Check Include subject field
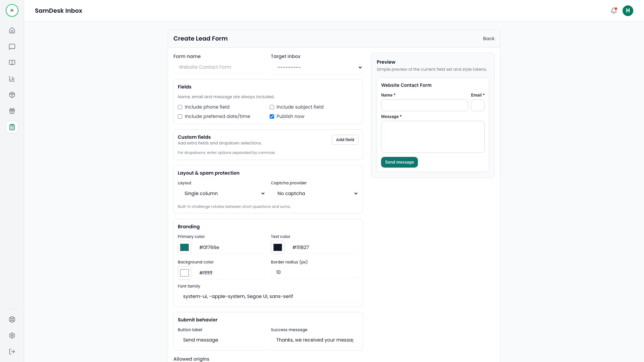 (272, 107)
